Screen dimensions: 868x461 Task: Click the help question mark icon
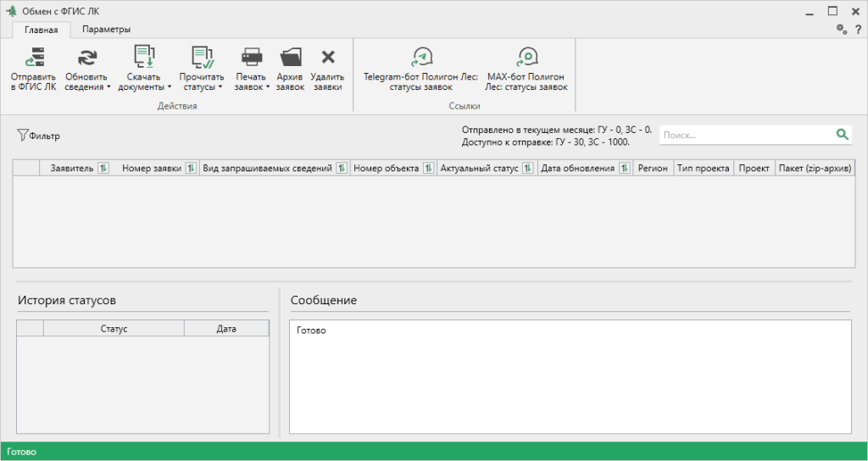click(x=858, y=30)
